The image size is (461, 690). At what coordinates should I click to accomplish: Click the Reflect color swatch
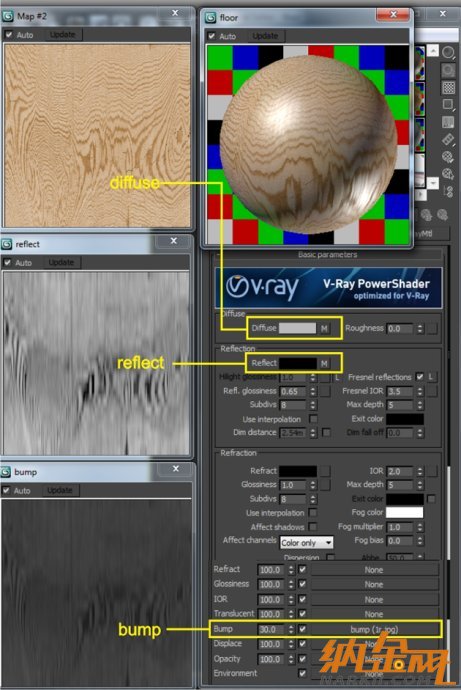click(298, 363)
